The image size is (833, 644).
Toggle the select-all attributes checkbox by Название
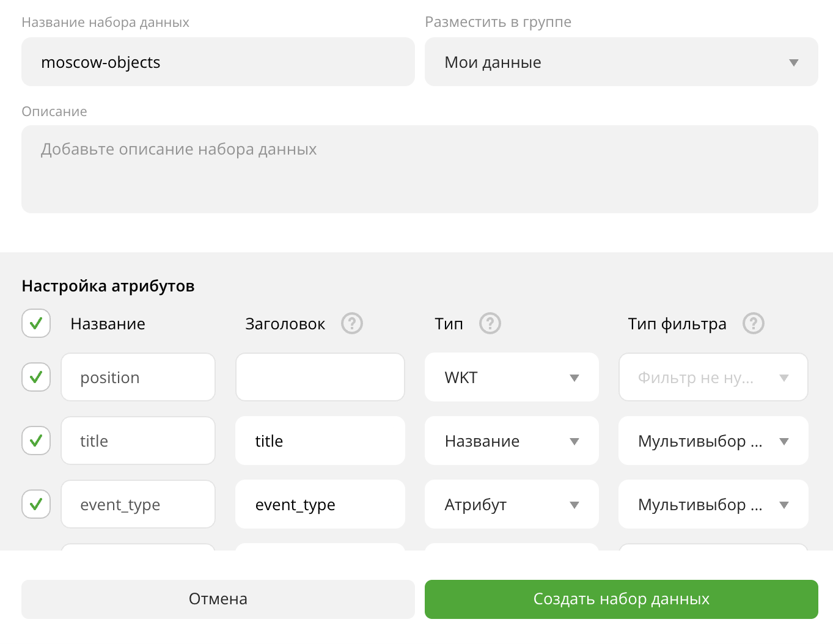tap(36, 323)
